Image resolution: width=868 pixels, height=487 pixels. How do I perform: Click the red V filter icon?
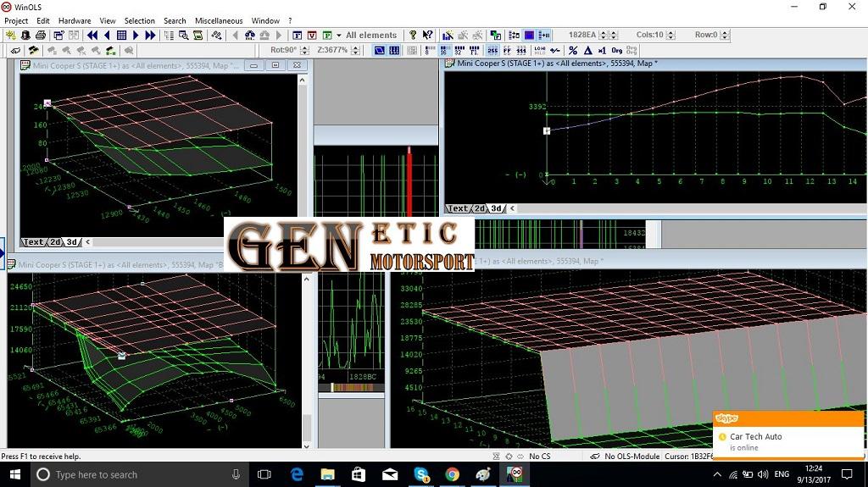click(312, 36)
